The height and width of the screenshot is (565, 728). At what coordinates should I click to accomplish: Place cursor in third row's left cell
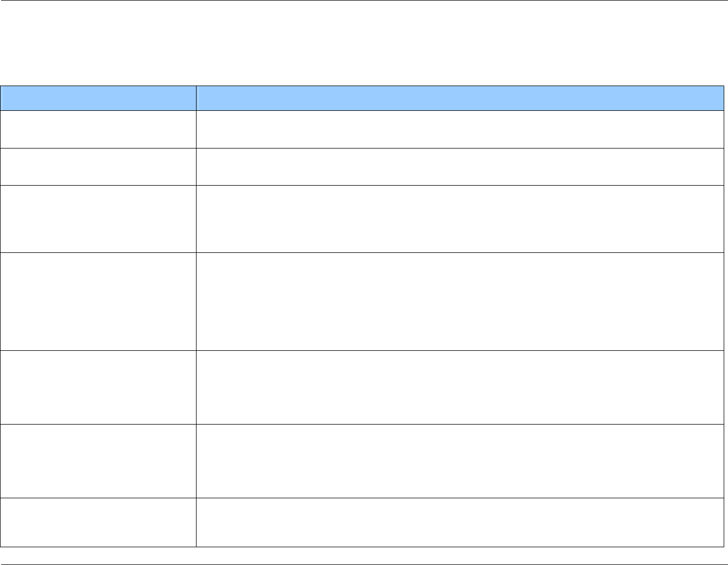point(98,218)
